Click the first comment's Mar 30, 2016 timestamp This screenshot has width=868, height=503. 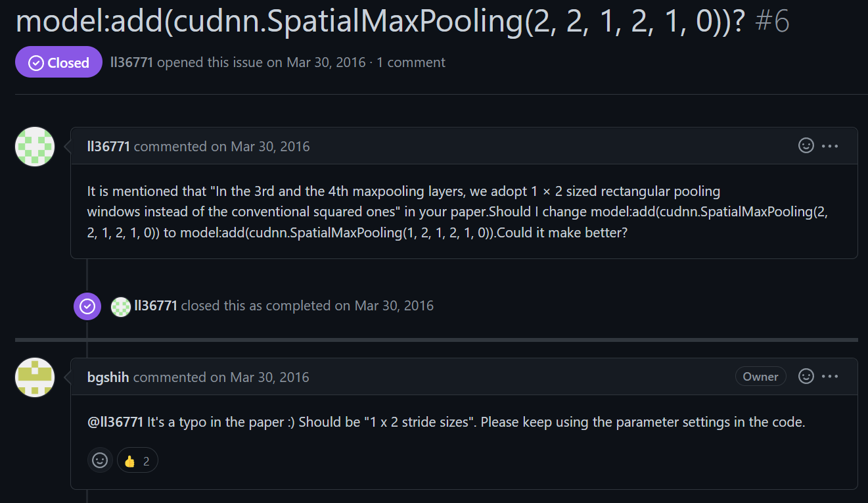pos(270,147)
